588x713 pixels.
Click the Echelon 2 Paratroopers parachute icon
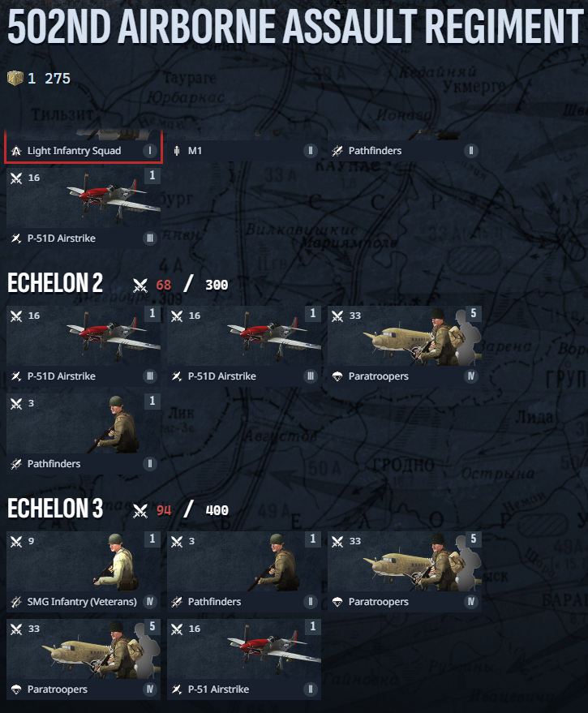click(x=337, y=376)
